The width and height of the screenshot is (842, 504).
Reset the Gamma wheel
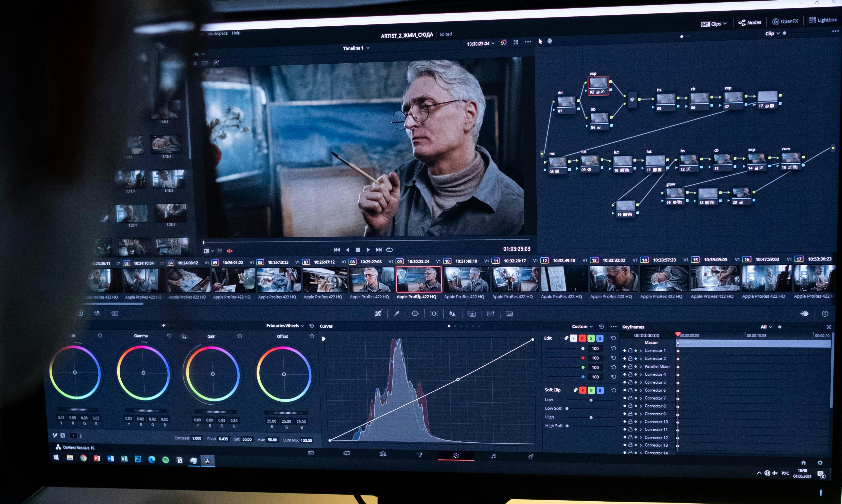169,336
